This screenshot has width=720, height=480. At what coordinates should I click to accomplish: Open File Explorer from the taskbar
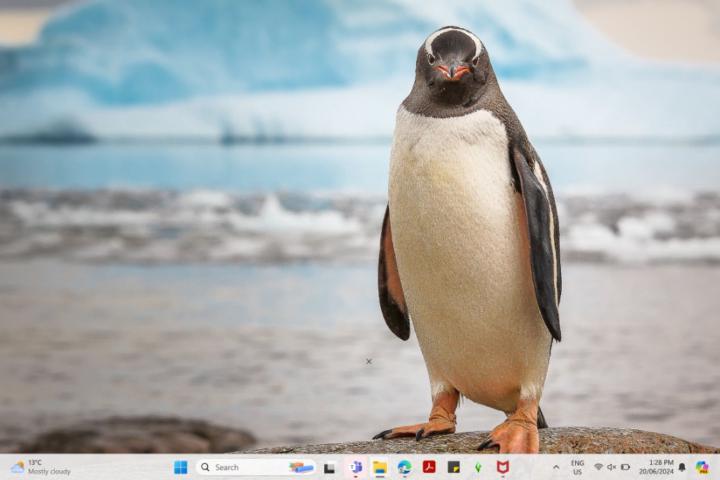[380, 468]
